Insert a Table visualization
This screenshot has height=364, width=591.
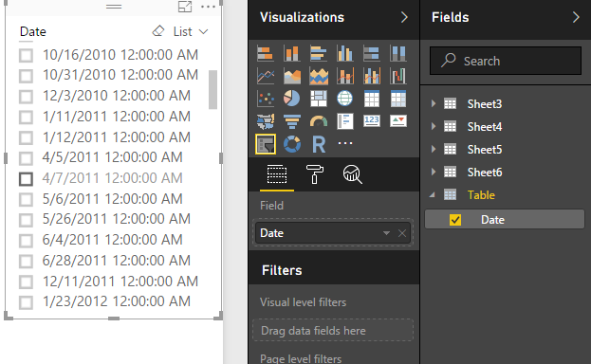[x=372, y=99]
